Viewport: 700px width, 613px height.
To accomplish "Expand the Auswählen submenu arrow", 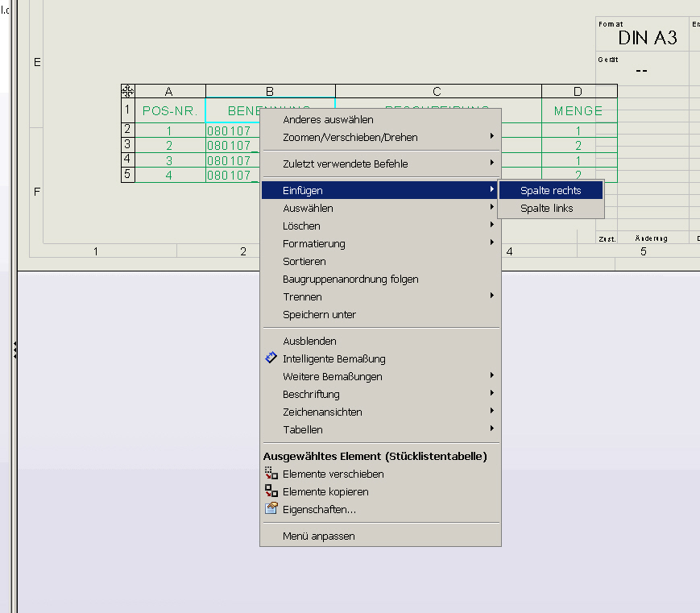I will click(x=491, y=207).
